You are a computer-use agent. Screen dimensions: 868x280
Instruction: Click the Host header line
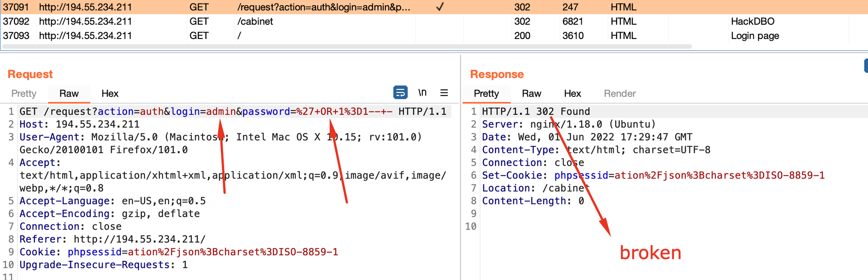click(x=79, y=124)
